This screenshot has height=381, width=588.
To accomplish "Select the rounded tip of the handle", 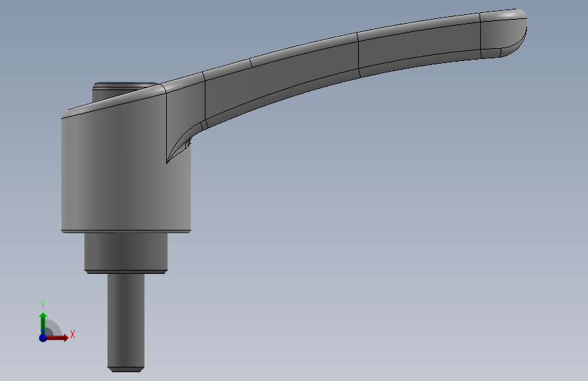I will pos(503,33).
